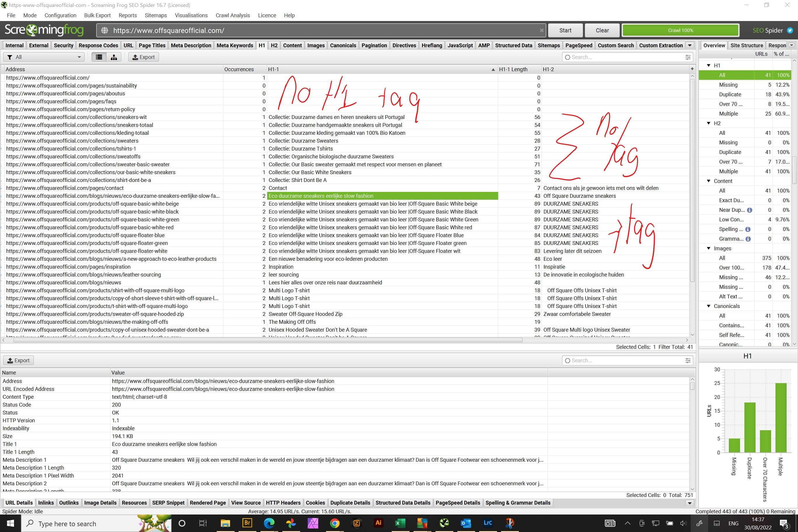Collapse the Canonicals tree section
This screenshot has height=532, width=798.
(708, 306)
